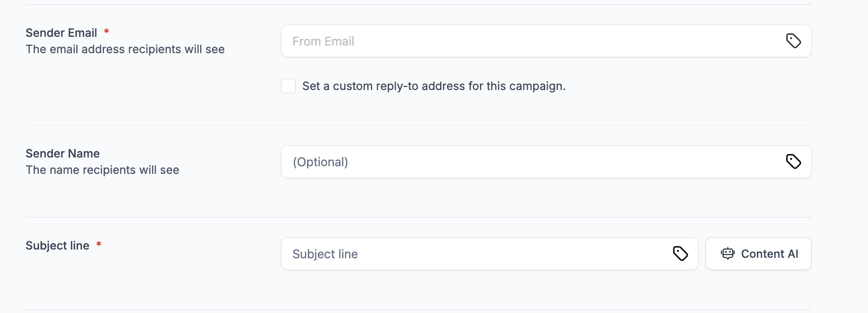Click the 'Sender Email' field label
This screenshot has width=868, height=313.
click(x=61, y=33)
